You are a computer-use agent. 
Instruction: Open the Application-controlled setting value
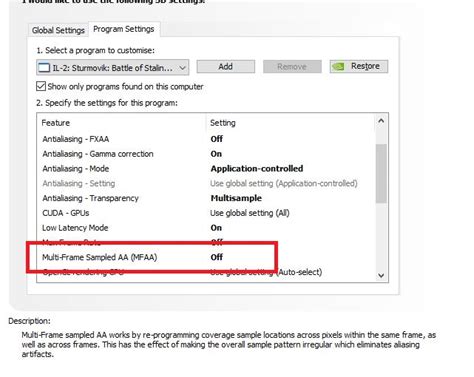[x=257, y=169]
